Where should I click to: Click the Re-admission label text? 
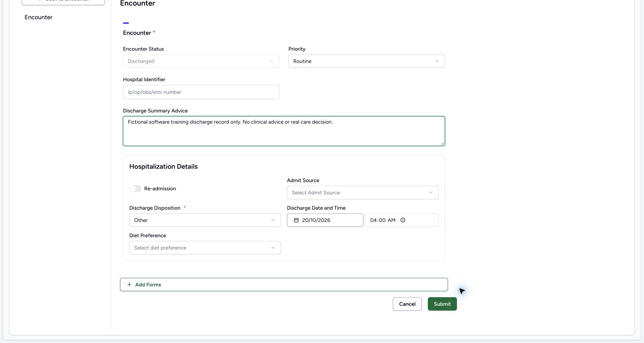point(160,188)
